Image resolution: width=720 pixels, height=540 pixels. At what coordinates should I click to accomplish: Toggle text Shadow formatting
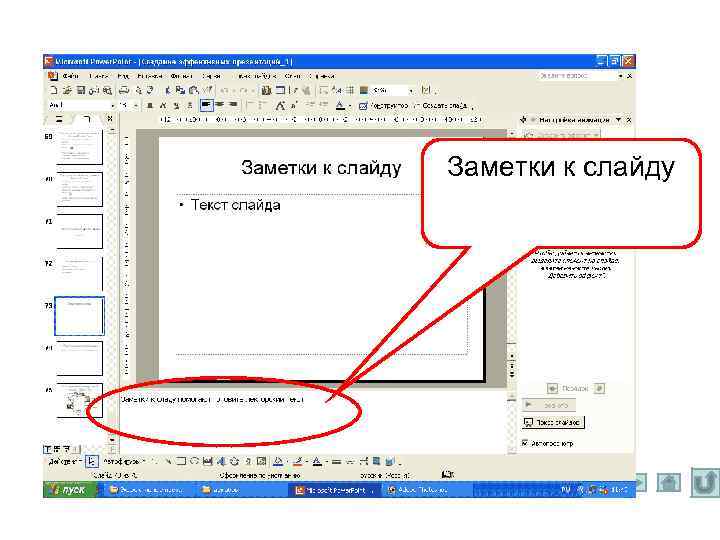(x=189, y=106)
